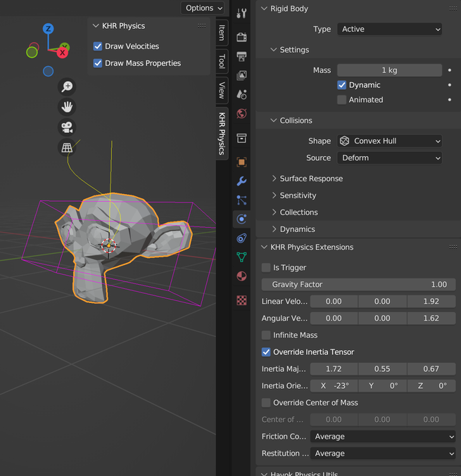461x476 pixels.
Task: Open the Scene properties icon
Action: tap(241, 94)
